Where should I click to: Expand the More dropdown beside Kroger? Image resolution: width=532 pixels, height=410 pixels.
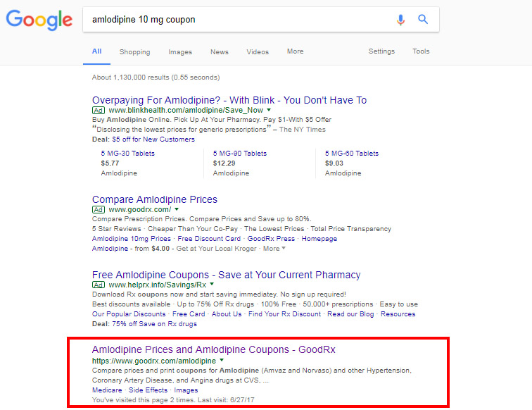[274, 249]
